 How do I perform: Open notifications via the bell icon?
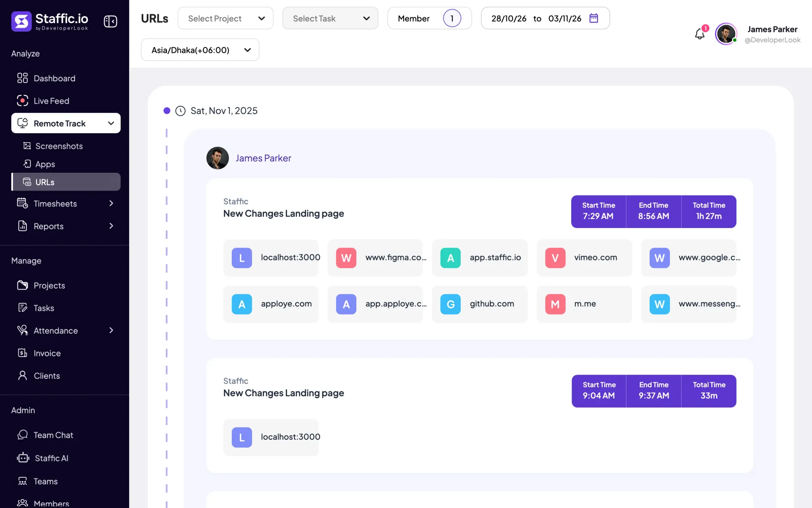coord(700,33)
